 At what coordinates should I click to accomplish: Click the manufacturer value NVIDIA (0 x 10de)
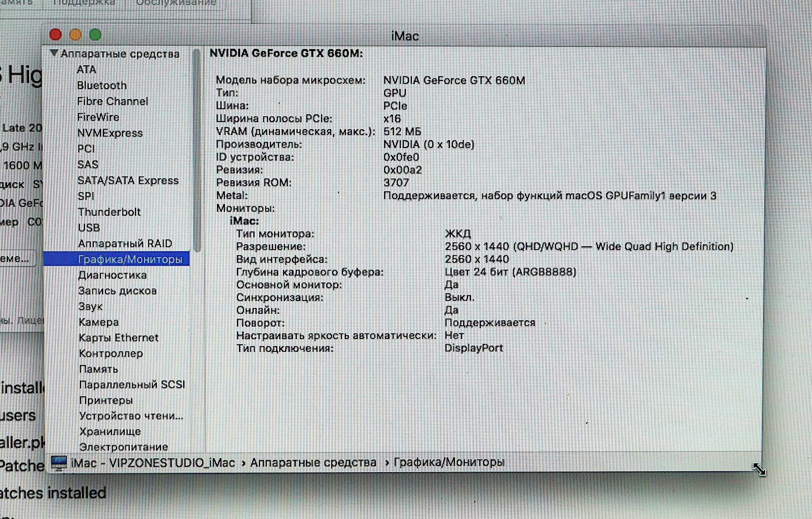[429, 145]
